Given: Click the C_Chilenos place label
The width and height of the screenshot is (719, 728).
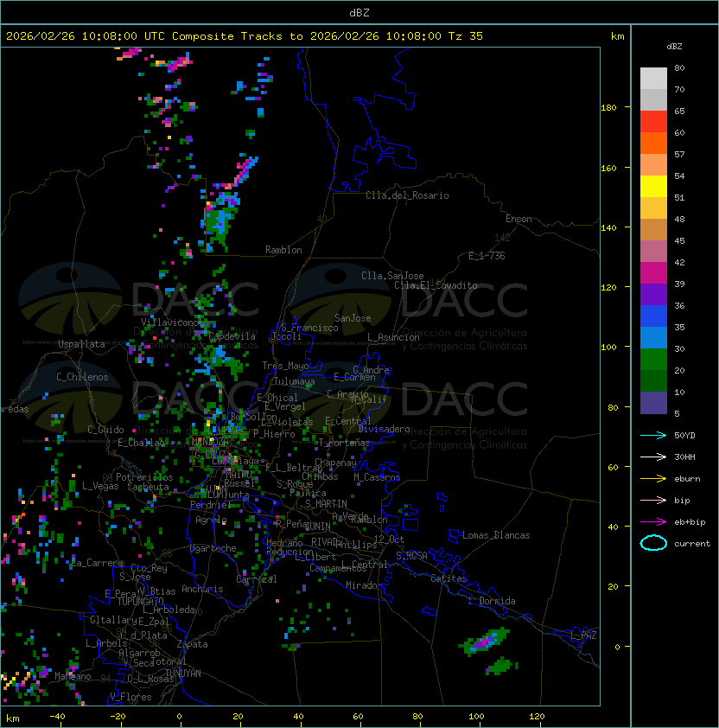Looking at the screenshot, I should (82, 377).
